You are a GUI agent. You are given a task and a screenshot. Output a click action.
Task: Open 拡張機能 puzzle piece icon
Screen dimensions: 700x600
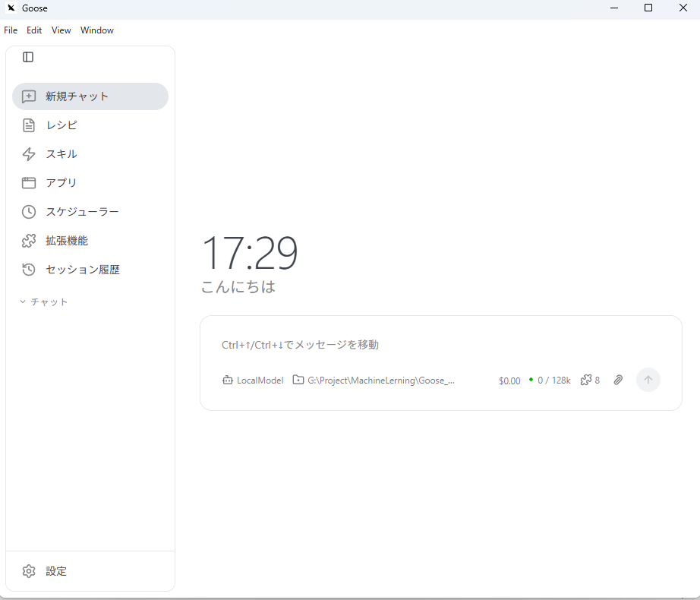click(x=29, y=241)
